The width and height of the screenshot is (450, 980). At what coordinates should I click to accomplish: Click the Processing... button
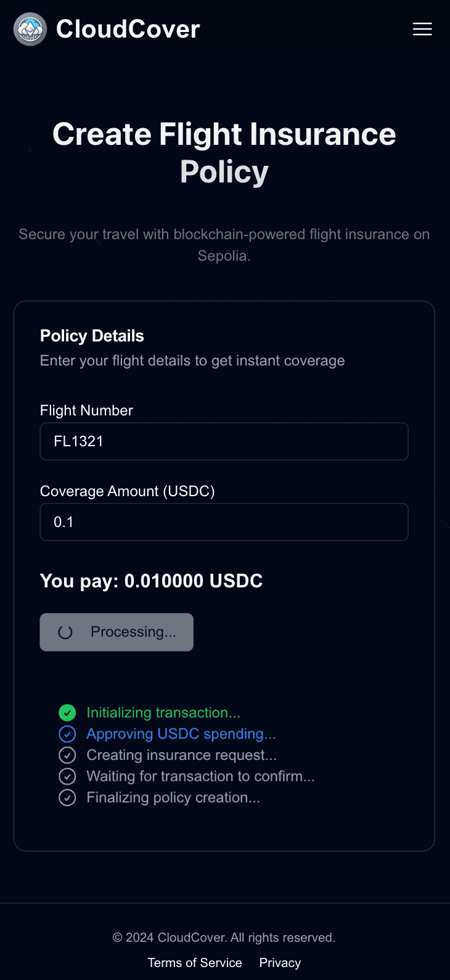[x=117, y=632]
